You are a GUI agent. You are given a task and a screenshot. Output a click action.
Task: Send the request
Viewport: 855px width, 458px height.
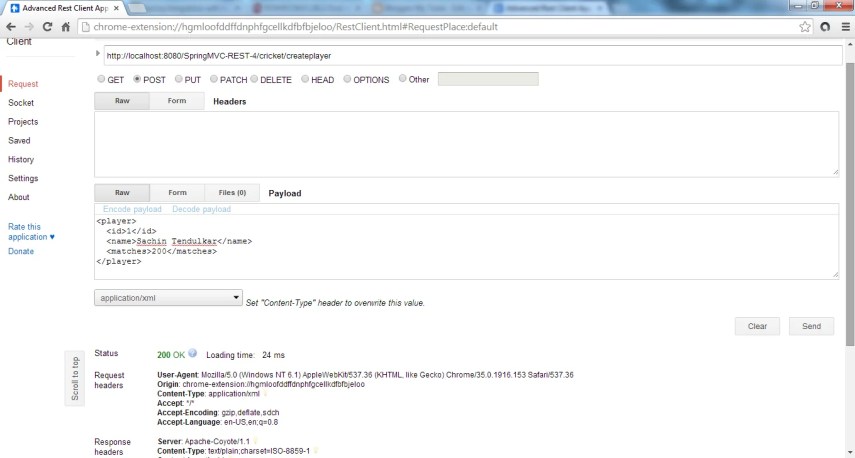[811, 326]
